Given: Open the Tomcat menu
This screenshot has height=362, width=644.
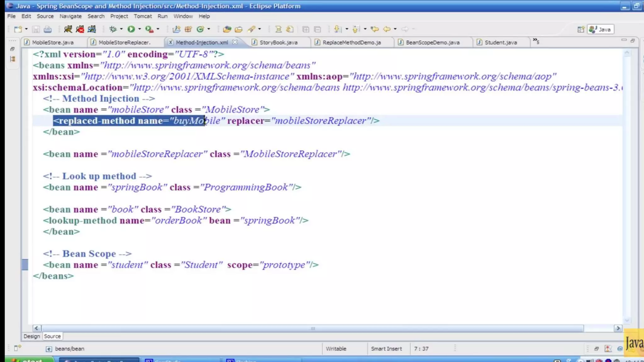Looking at the screenshot, I should click(142, 16).
